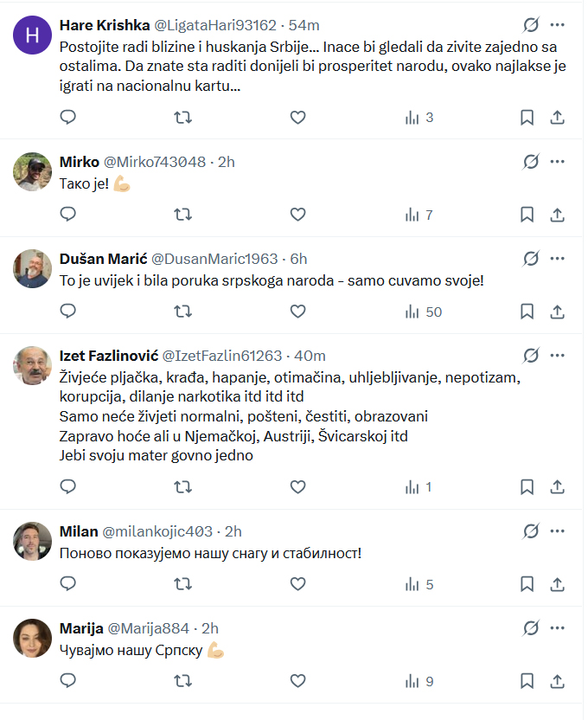The width and height of the screenshot is (588, 720).
Task: Bookmark Izet Fazlinović's tweet
Action: [527, 487]
